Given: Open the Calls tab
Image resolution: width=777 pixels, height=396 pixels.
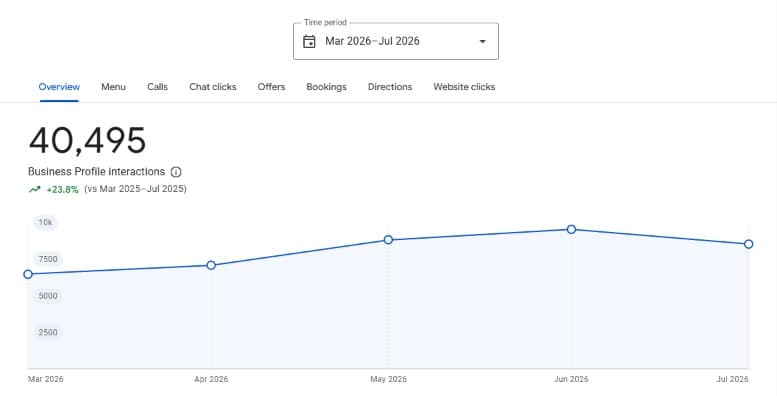Looking at the screenshot, I should (158, 87).
